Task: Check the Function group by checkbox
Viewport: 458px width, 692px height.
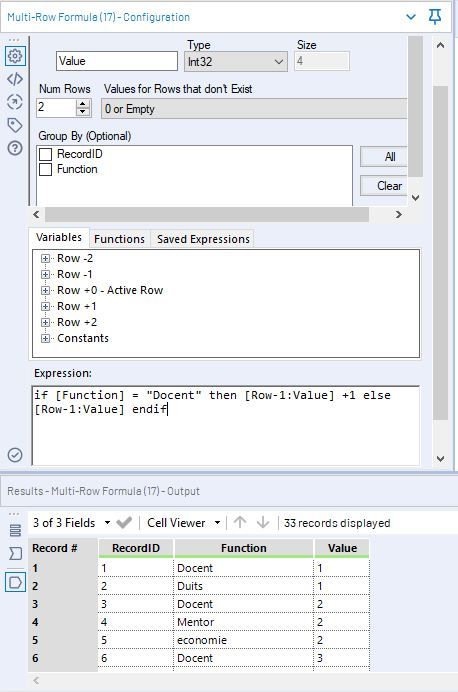Action: (x=45, y=169)
